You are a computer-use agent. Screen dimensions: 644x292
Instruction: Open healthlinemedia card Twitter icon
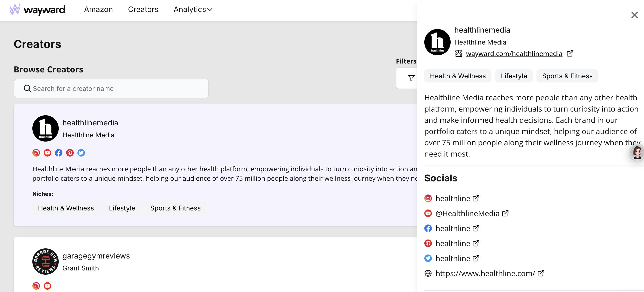(81, 153)
